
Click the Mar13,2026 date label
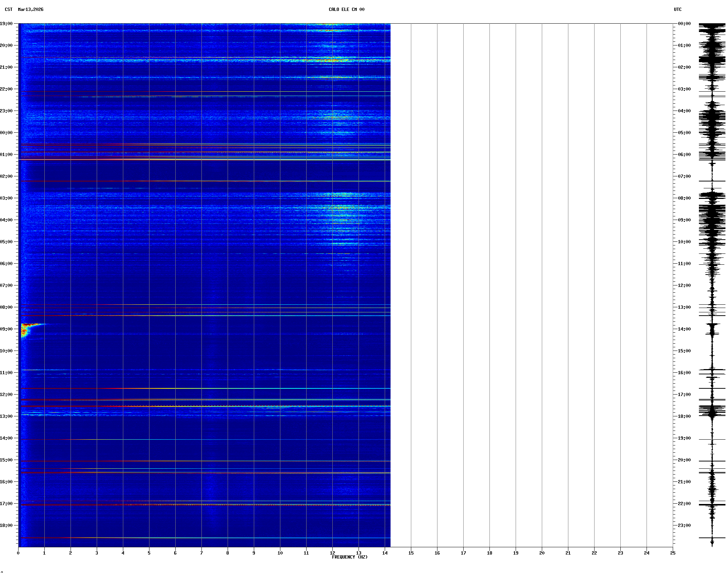point(31,9)
